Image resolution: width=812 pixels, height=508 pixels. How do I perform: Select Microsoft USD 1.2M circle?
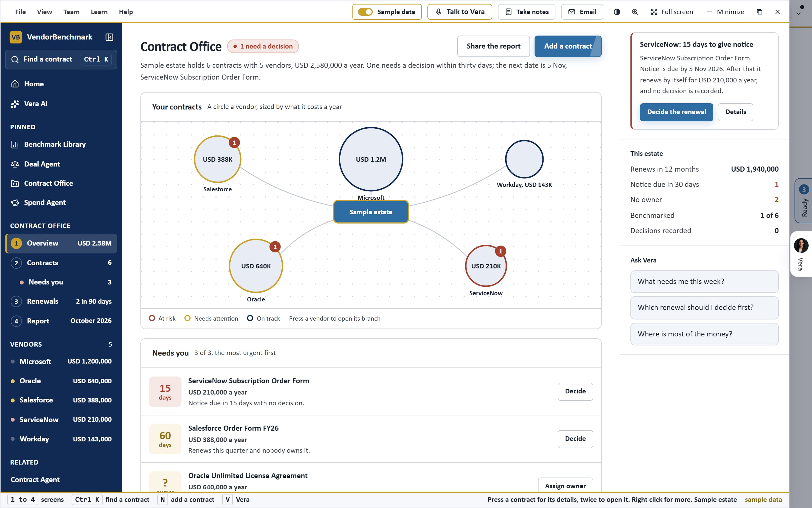point(371,159)
